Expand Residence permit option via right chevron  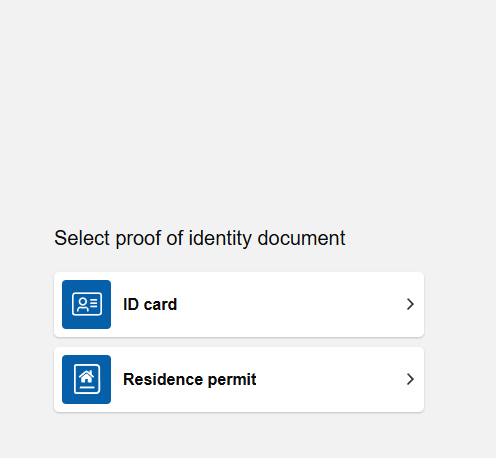pyautogui.click(x=410, y=379)
